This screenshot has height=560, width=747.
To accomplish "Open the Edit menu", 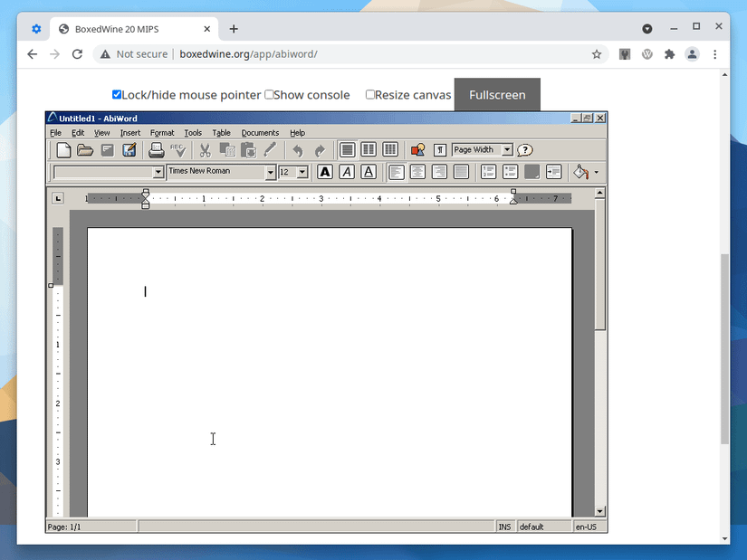I will click(x=78, y=133).
